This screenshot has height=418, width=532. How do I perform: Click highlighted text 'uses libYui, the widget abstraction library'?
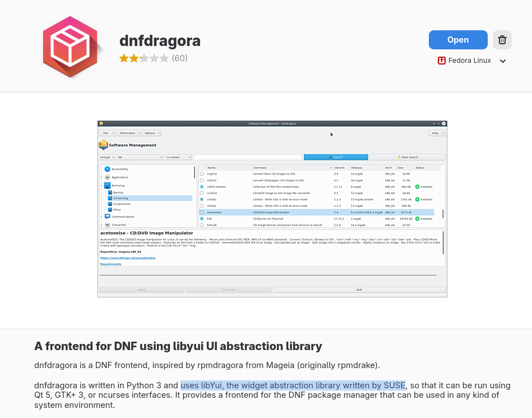coord(293,385)
